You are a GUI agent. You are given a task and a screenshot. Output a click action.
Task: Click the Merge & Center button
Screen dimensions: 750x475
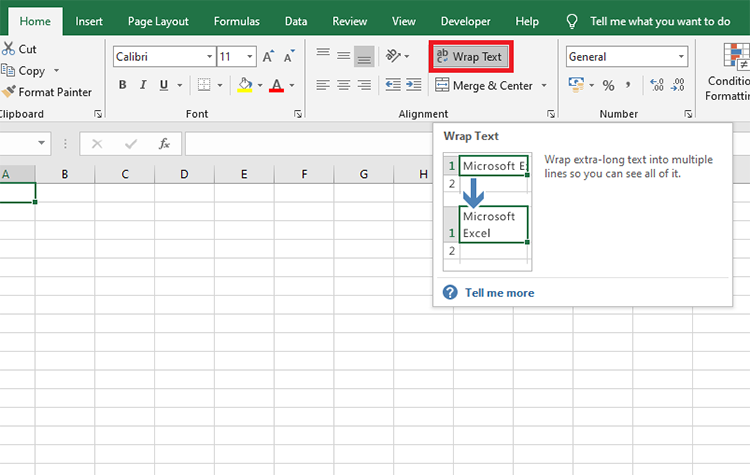[484, 86]
